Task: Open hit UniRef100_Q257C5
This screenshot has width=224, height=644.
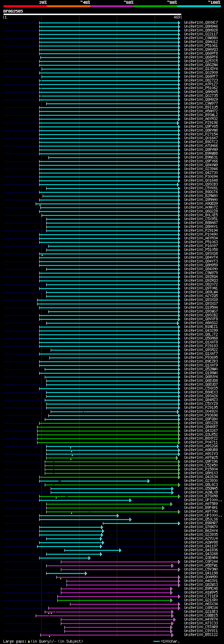Action: [x=201, y=61]
